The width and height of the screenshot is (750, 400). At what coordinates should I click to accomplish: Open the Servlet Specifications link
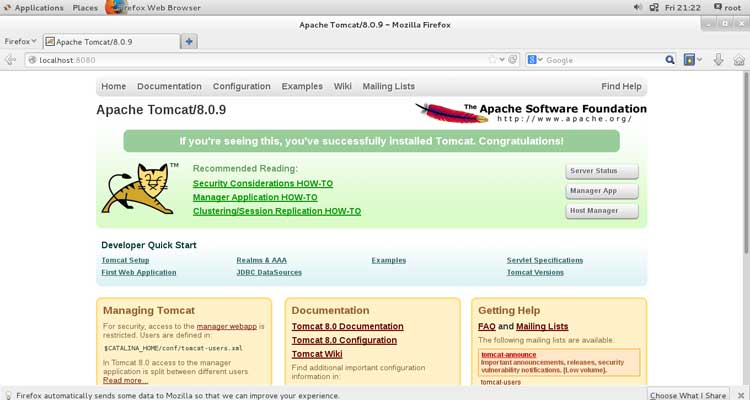pyautogui.click(x=545, y=260)
